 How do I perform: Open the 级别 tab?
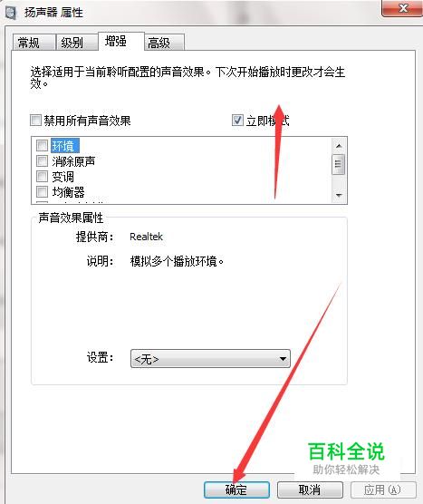tap(76, 42)
